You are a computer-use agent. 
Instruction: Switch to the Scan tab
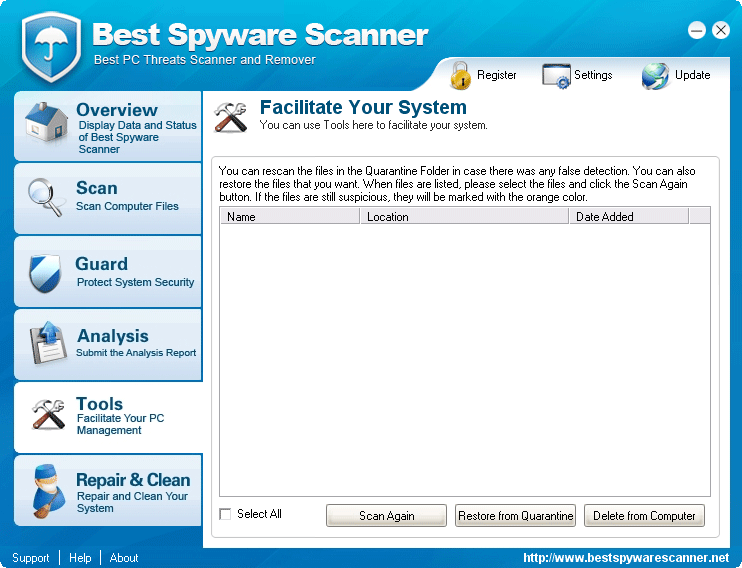[108, 199]
